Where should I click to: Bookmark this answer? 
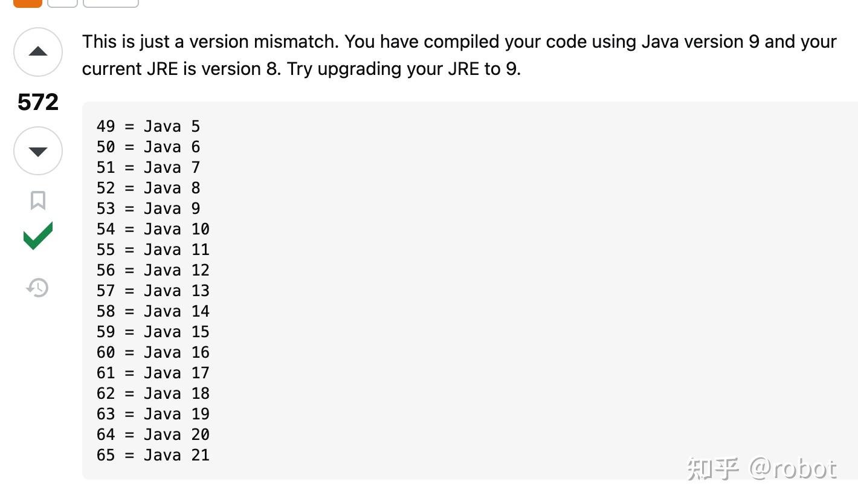click(38, 200)
